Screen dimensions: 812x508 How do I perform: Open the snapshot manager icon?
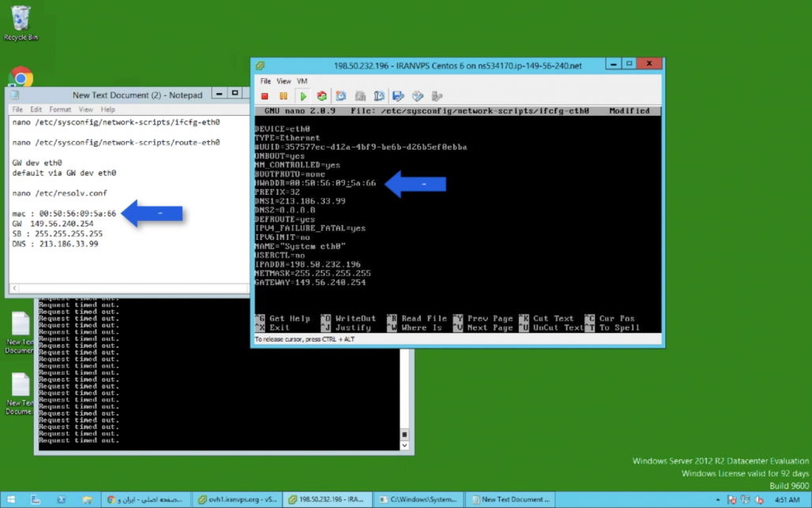coord(379,96)
